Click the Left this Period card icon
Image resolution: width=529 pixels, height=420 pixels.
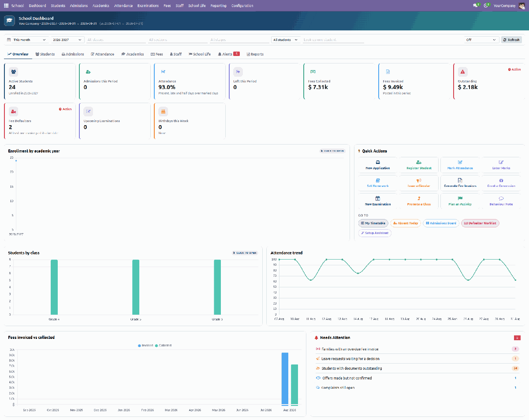pos(238,72)
